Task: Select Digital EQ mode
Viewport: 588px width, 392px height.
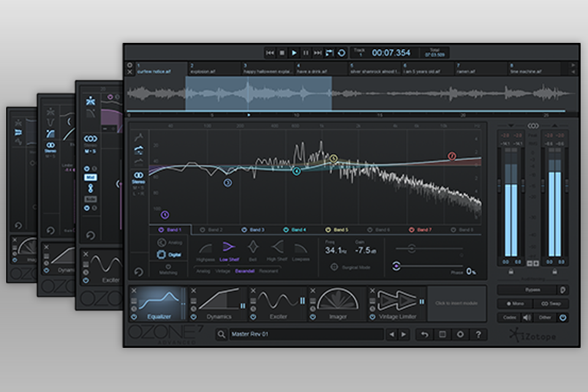Action: (x=169, y=254)
